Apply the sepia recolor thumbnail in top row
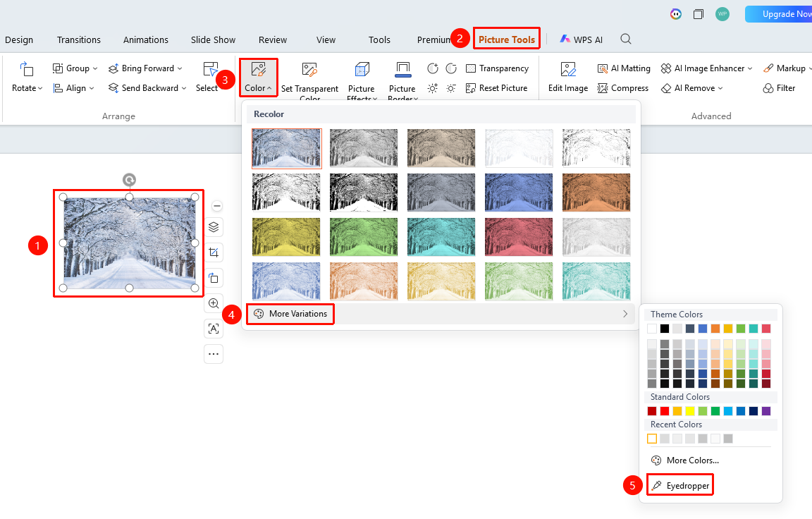Viewport: 812px width, 519px height. pyautogui.click(x=441, y=148)
